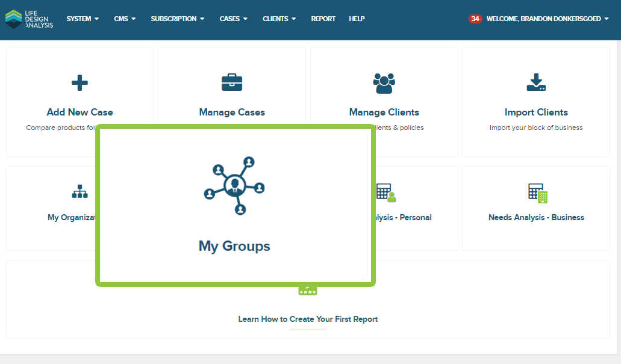
Task: Open Needs Analysis - Business calculator icon
Action: click(536, 193)
